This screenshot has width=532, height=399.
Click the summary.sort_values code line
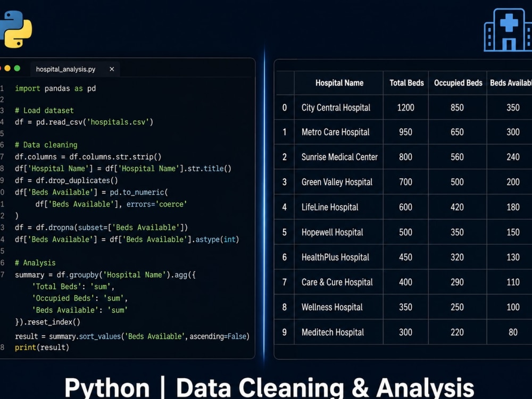(132, 337)
